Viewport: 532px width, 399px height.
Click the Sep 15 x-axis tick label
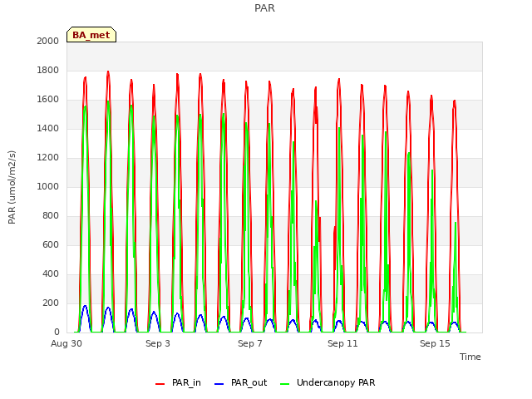(435, 343)
